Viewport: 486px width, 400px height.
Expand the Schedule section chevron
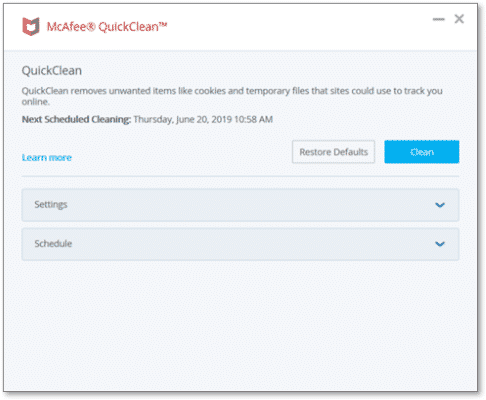point(440,244)
